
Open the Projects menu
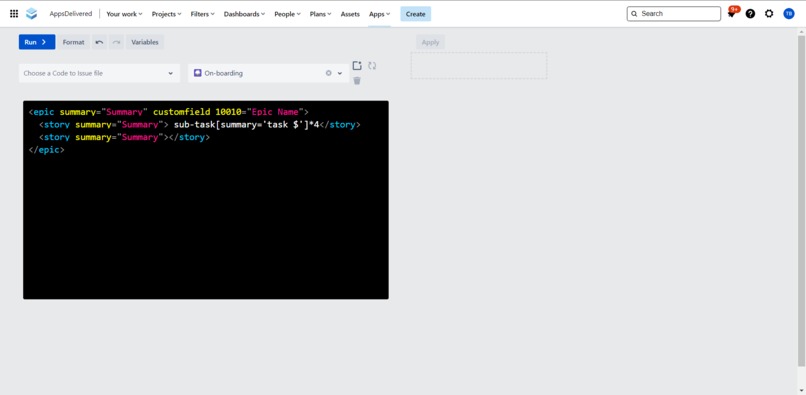[x=167, y=14]
